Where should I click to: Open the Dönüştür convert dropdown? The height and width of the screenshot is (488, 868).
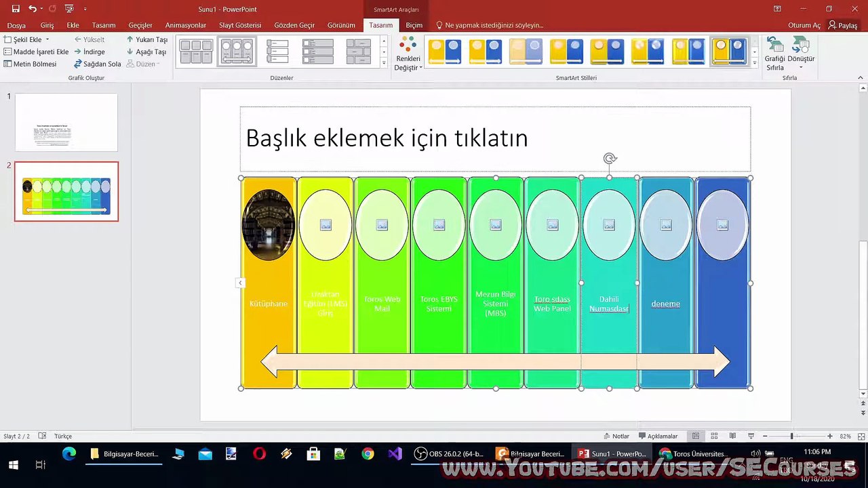(801, 54)
